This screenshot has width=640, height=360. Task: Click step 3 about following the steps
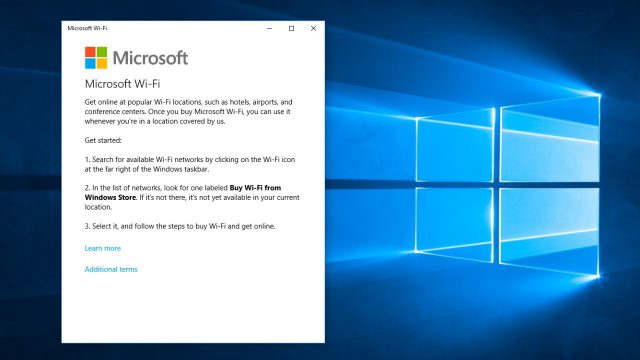click(180, 226)
